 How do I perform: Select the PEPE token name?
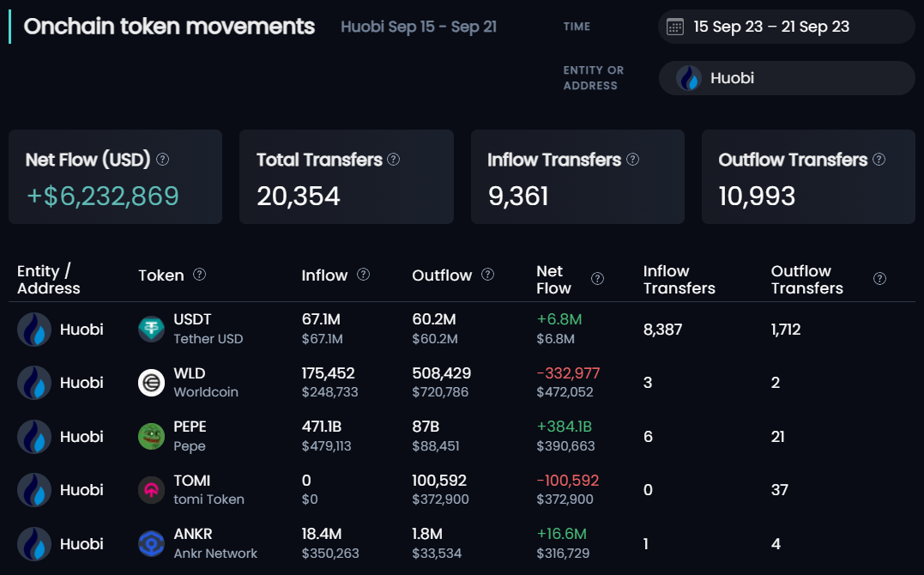[190, 427]
